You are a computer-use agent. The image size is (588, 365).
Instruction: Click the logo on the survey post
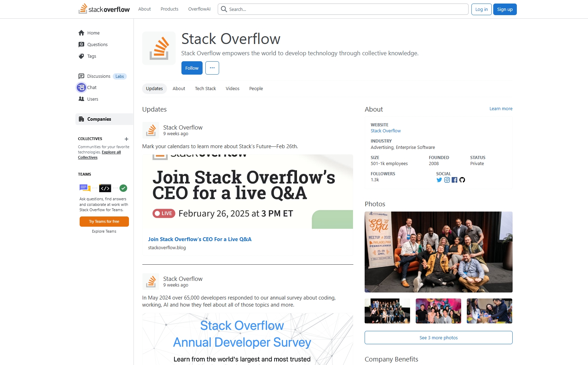(x=151, y=282)
